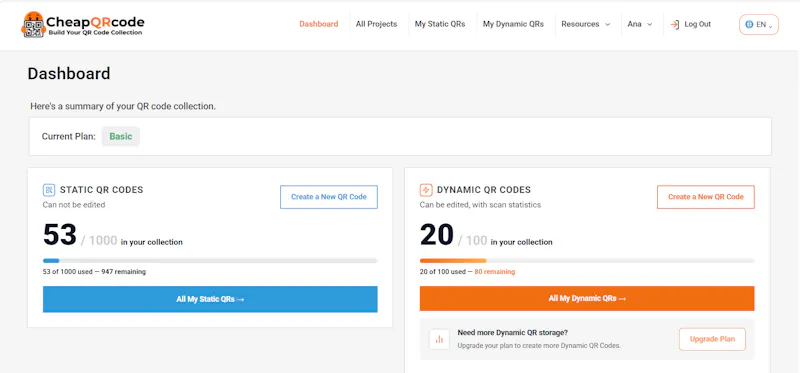Screen dimensions: 800x373
Task: Open My Static QRs nav item
Action: (x=440, y=24)
